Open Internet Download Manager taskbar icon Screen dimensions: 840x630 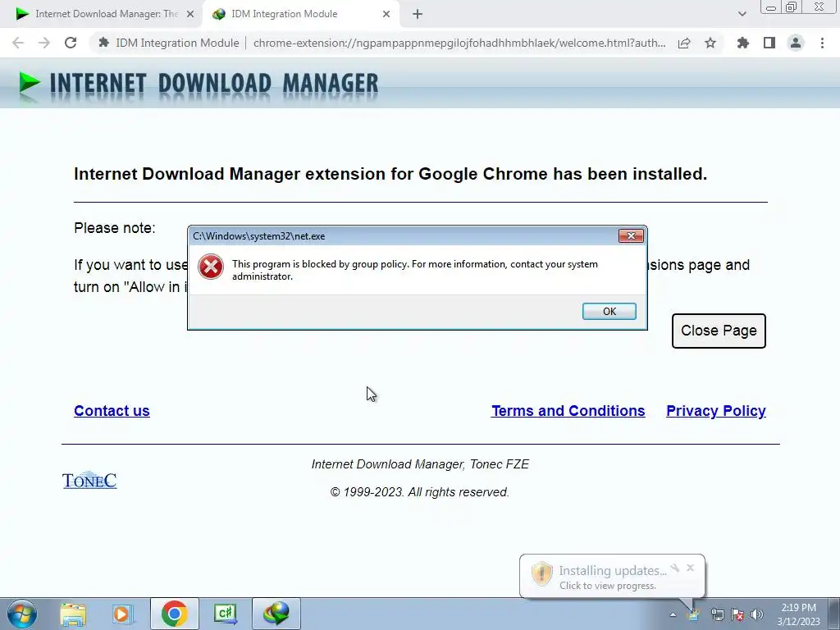tap(276, 614)
